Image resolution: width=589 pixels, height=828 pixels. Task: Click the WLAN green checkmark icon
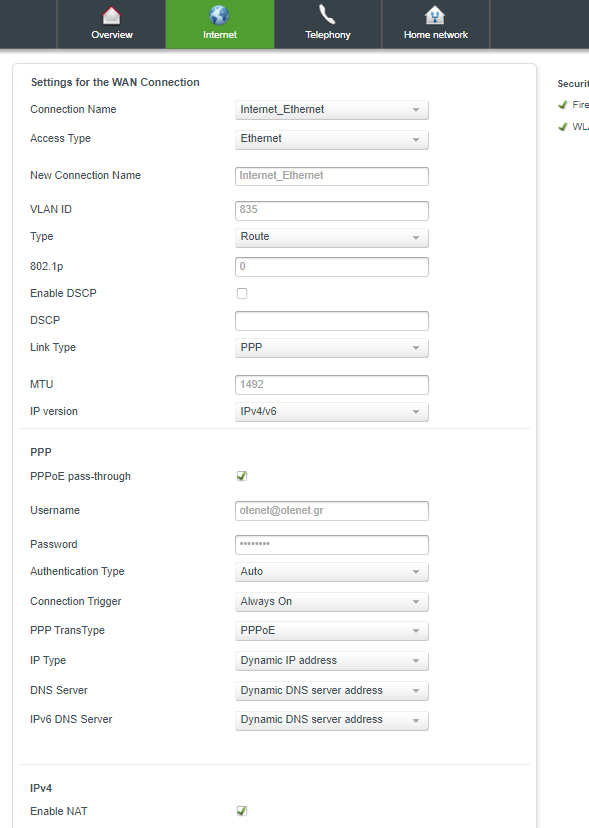point(563,127)
